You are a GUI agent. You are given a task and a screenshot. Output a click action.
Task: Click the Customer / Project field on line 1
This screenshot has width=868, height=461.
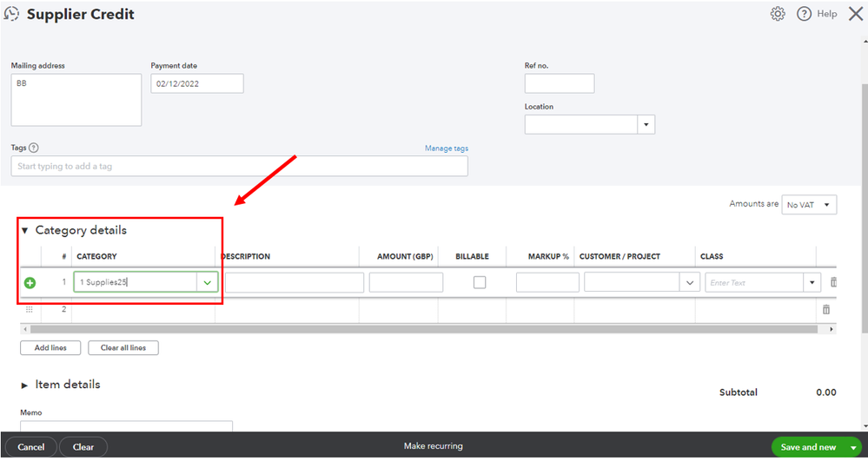tap(632, 282)
